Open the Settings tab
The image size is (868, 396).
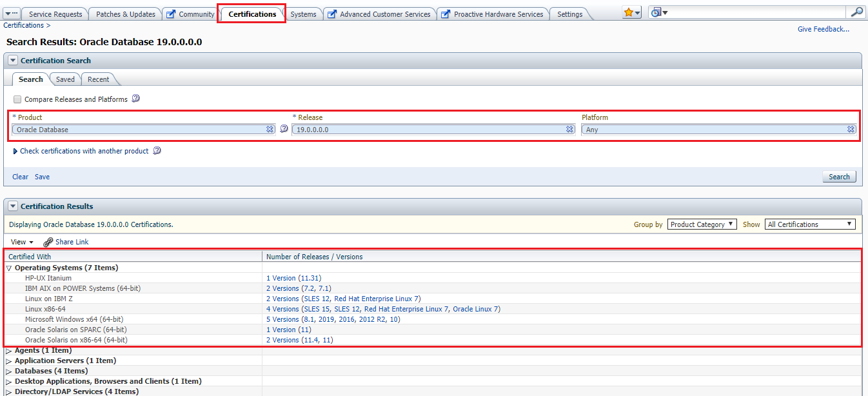click(569, 14)
